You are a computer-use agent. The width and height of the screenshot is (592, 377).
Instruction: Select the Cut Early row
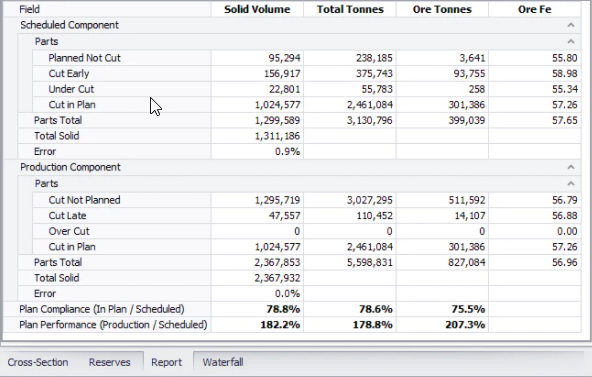[307, 74]
